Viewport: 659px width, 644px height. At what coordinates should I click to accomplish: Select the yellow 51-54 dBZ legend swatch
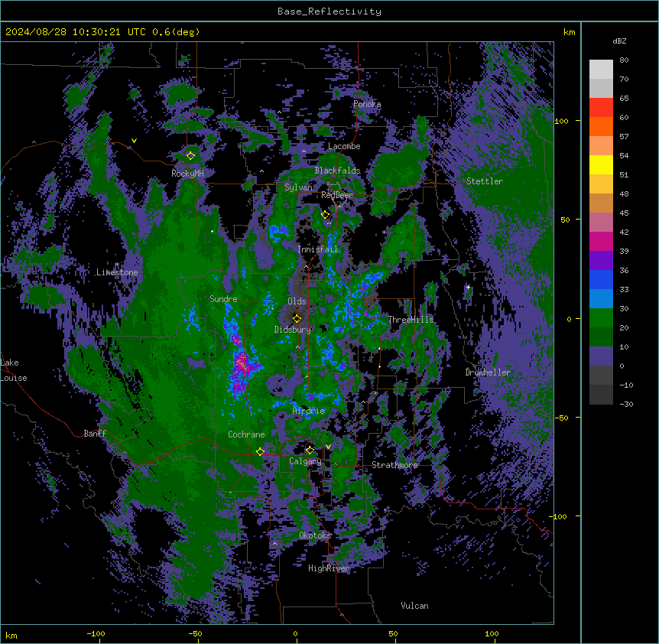point(601,165)
